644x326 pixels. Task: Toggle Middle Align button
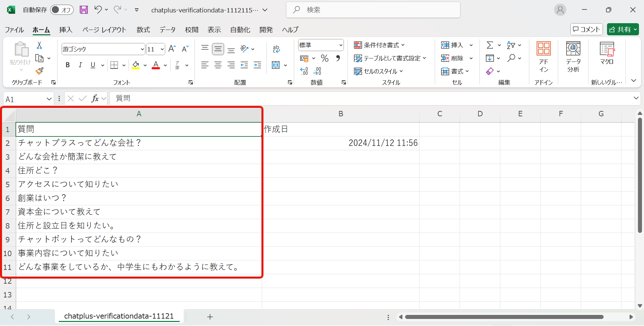(218, 49)
